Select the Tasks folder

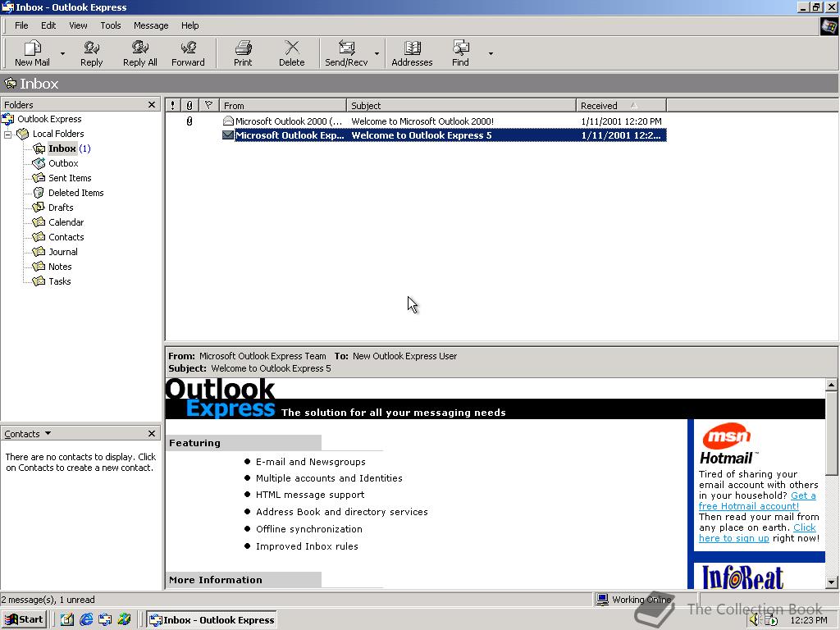(x=59, y=281)
